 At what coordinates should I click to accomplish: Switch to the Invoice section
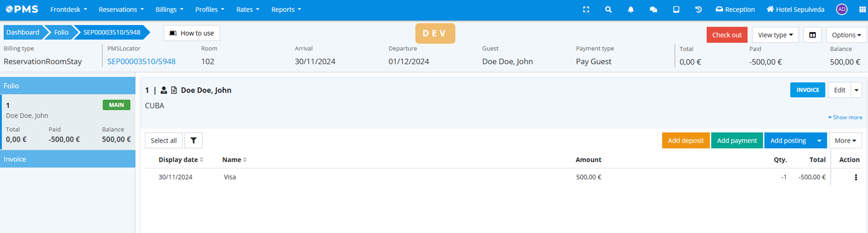tap(68, 159)
